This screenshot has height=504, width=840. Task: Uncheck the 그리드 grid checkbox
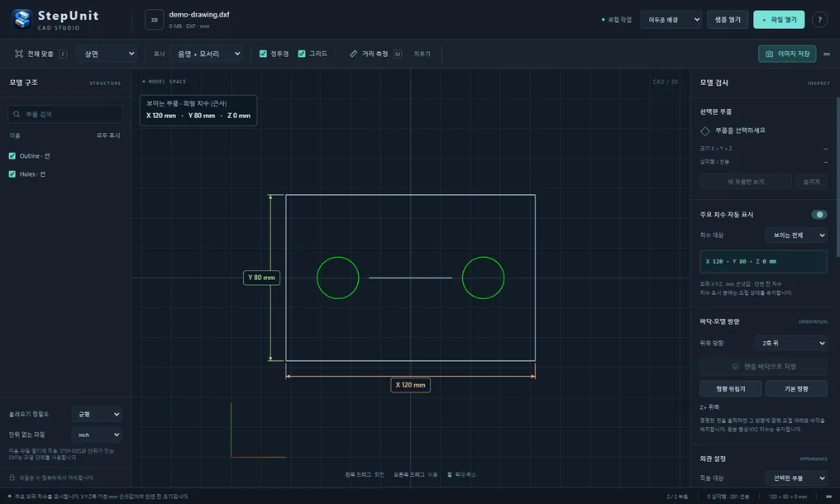point(302,54)
